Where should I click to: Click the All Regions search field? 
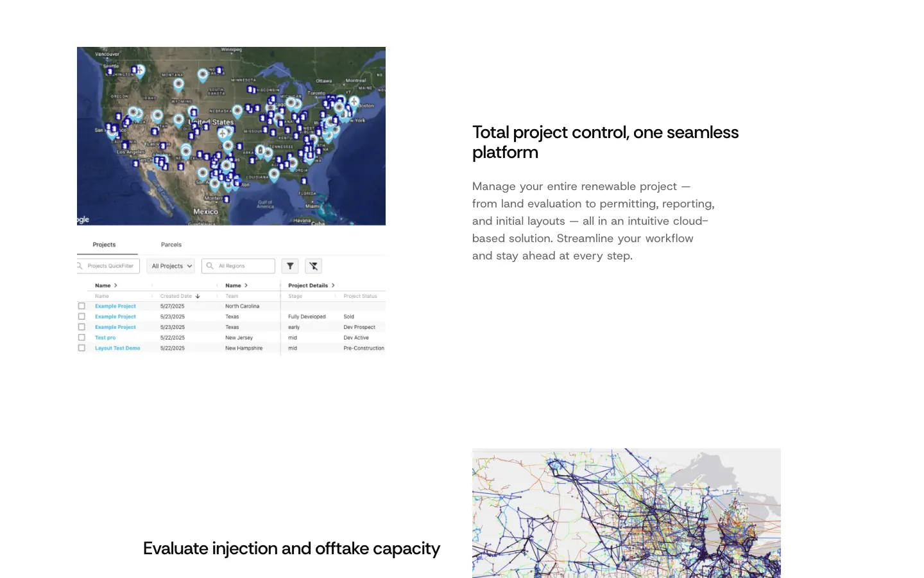pyautogui.click(x=238, y=266)
